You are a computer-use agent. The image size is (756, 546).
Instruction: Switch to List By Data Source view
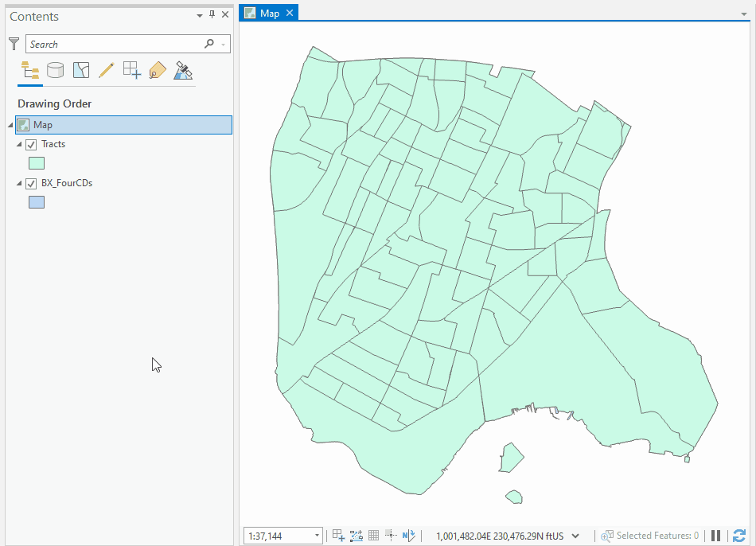55,70
